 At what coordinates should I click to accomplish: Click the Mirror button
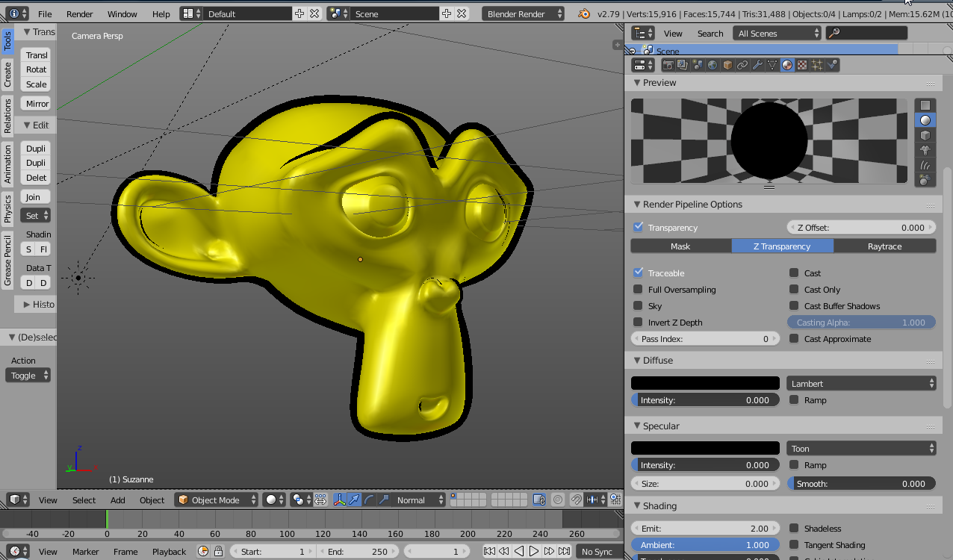pyautogui.click(x=36, y=103)
